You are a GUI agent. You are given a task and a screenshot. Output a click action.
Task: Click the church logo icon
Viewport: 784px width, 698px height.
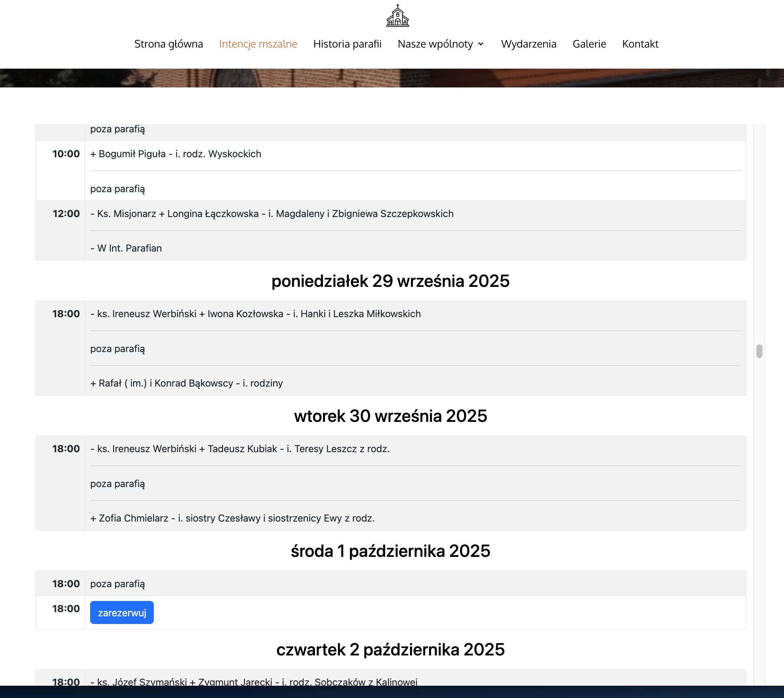[x=397, y=16]
